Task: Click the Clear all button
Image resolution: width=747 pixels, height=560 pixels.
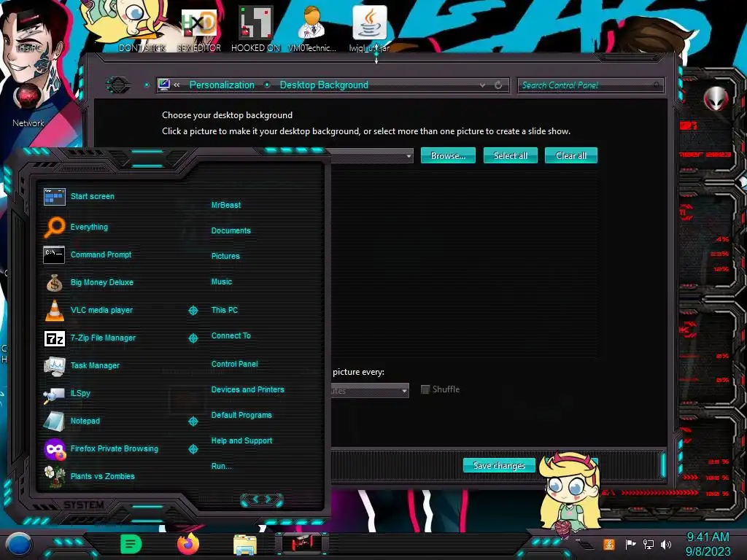Action: click(570, 156)
